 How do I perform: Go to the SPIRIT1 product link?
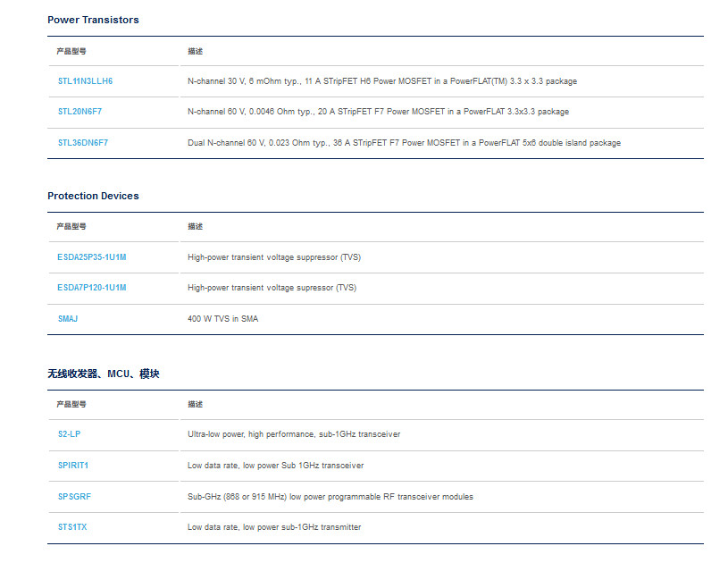tap(73, 465)
